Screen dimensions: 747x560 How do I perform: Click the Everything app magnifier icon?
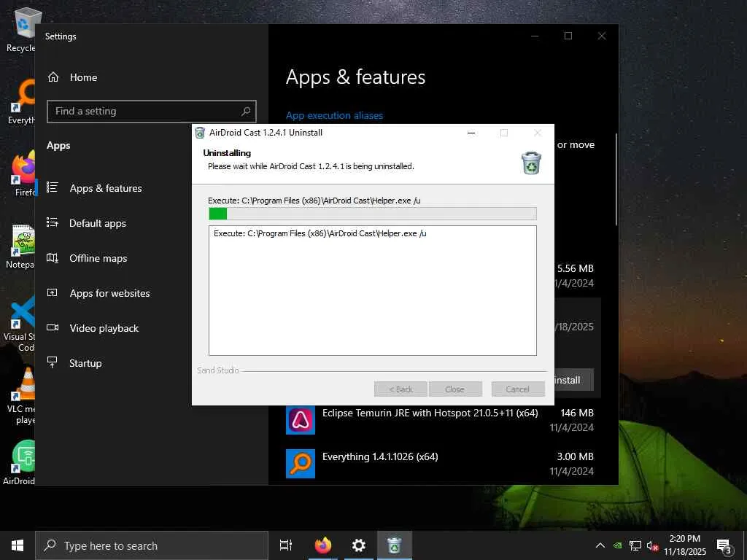coord(301,463)
